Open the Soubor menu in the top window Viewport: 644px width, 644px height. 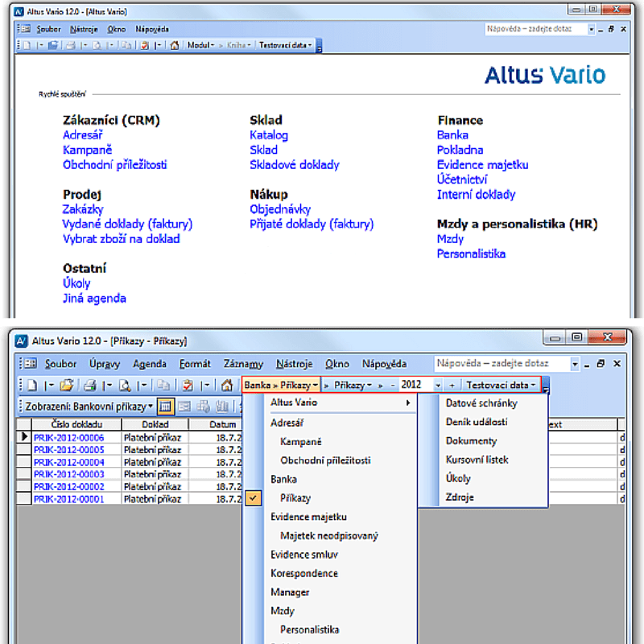[48, 29]
